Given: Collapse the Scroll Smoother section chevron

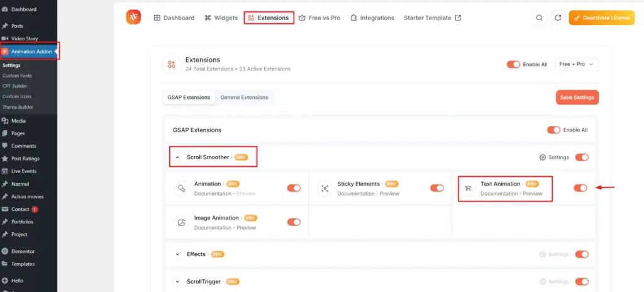Looking at the screenshot, I should [x=177, y=157].
